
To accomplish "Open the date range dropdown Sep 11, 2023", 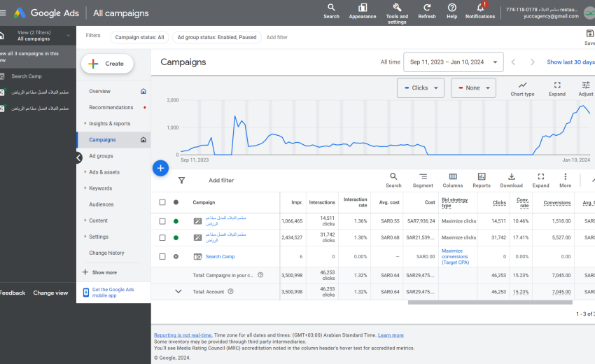I will (x=453, y=62).
